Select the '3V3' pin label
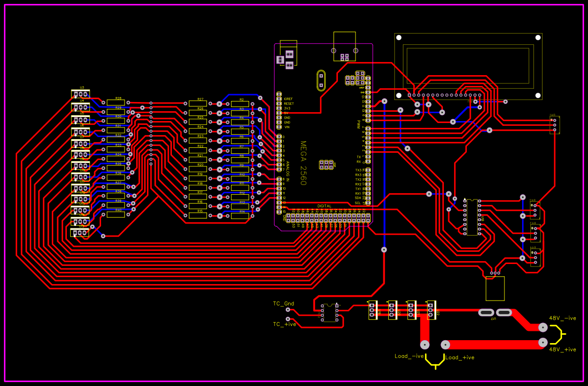This screenshot has height=386, width=588. click(287, 108)
